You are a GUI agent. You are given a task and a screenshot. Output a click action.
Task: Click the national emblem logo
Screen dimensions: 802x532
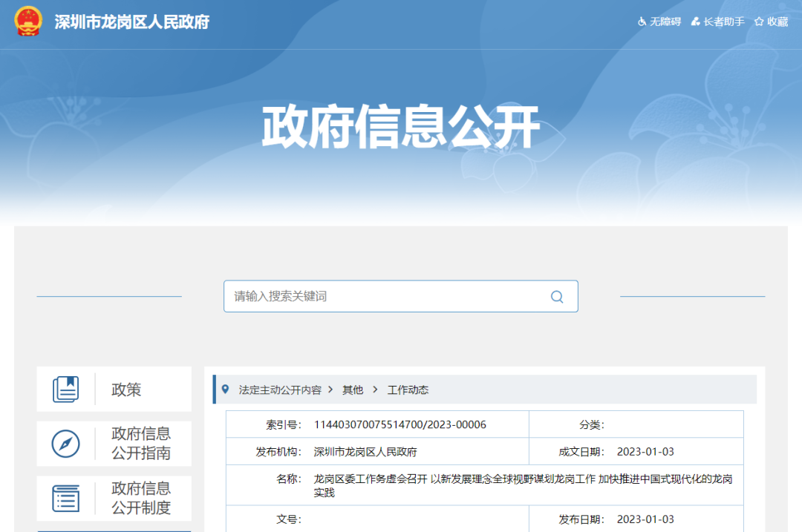[28, 22]
